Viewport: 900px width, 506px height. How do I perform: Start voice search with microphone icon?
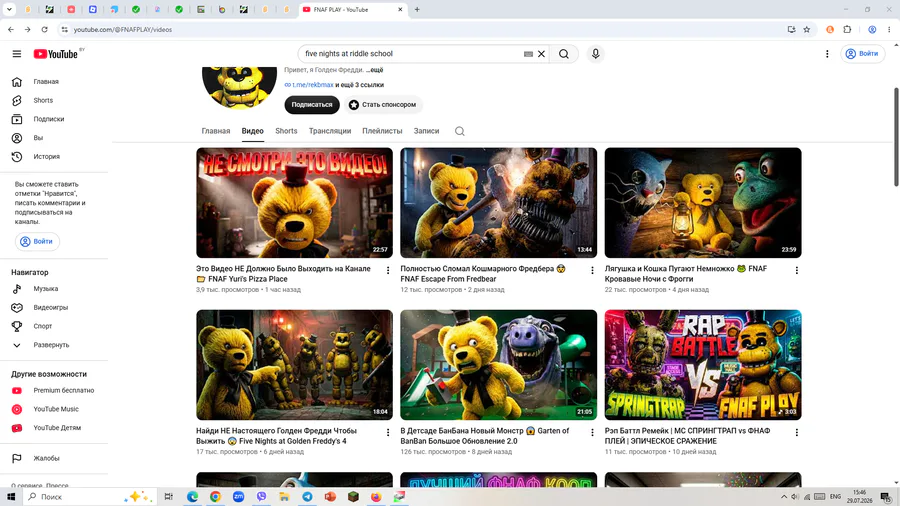(x=595, y=54)
